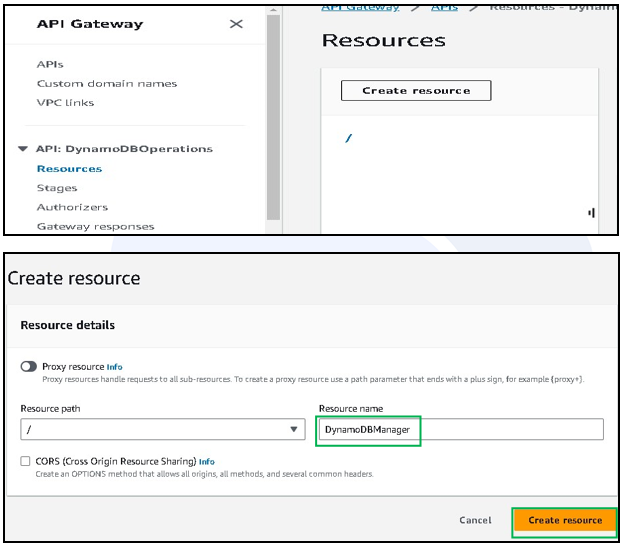623x546 pixels.
Task: Collapse the API: DynamoDBOperations section
Action: click(x=23, y=149)
